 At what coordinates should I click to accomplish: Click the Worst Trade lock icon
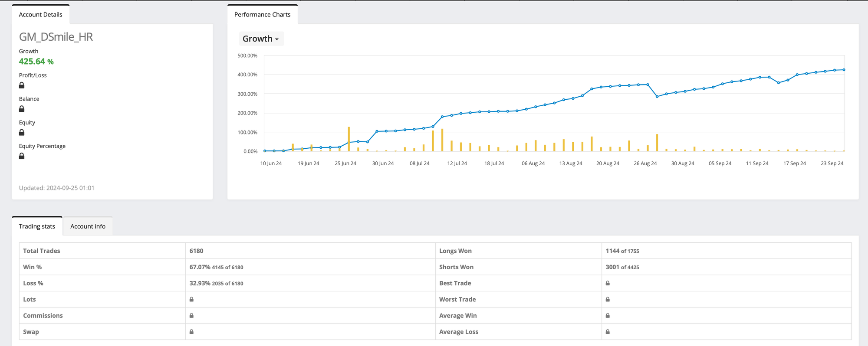pyautogui.click(x=608, y=300)
